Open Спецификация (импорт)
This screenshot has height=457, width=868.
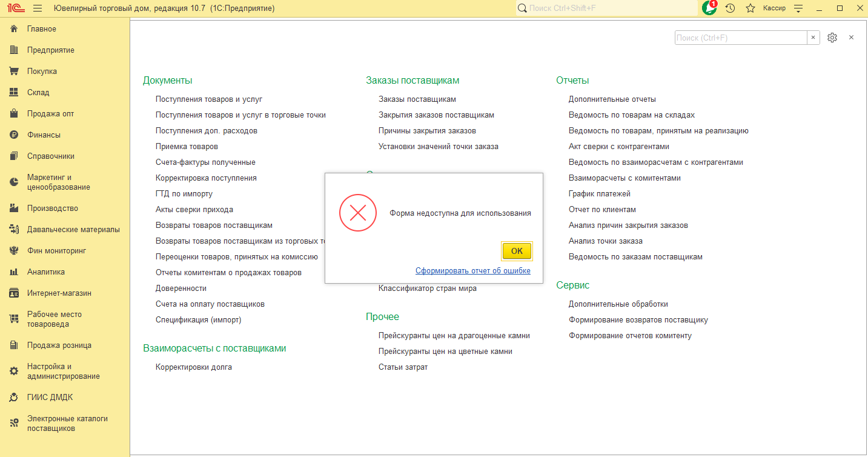click(x=198, y=320)
